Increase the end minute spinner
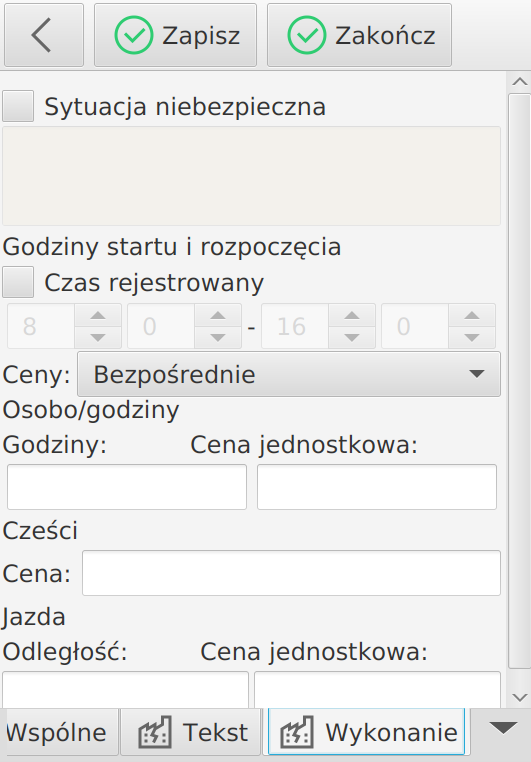Image resolution: width=531 pixels, height=762 pixels. (472, 315)
